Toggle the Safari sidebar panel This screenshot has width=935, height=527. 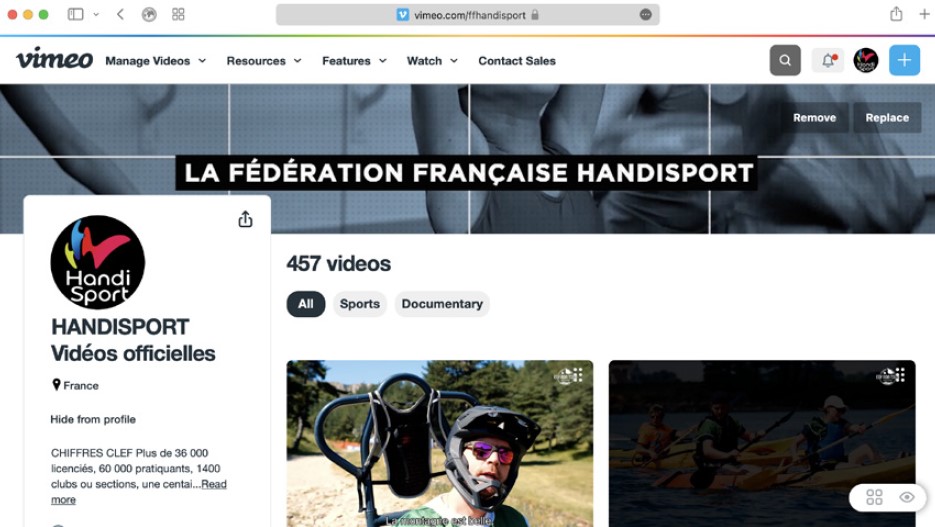[76, 14]
